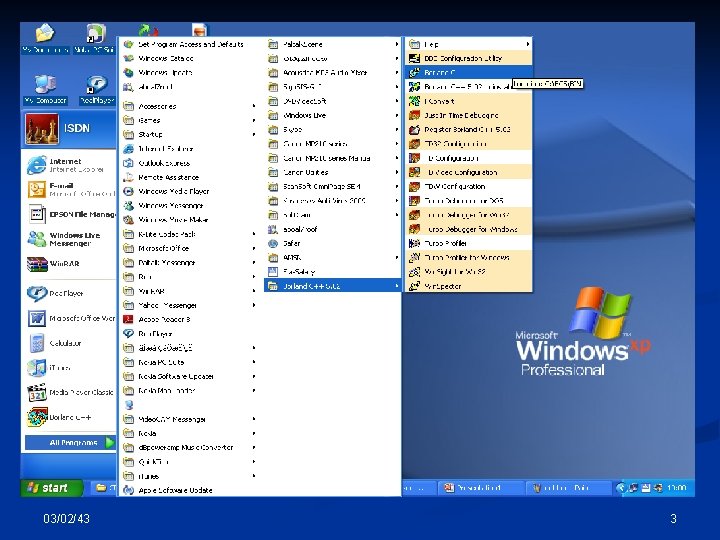This screenshot has height=540, width=720.
Task: Open My Computer desktop icon
Action: [45, 90]
